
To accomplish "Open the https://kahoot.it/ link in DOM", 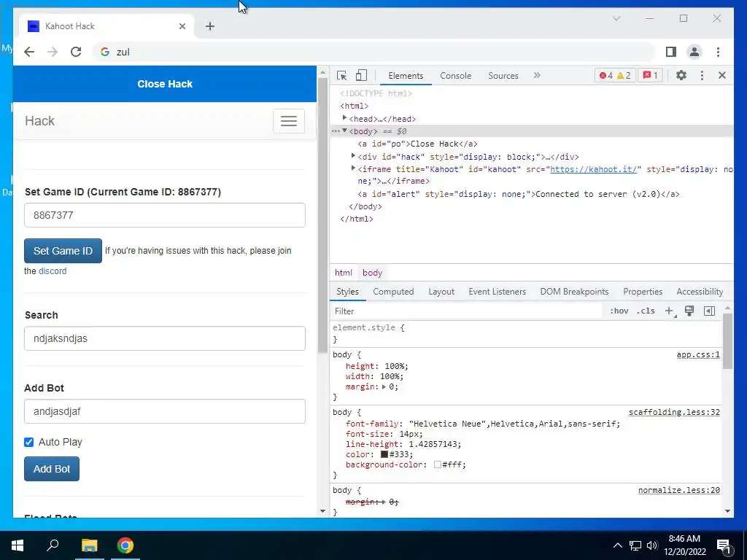I will [593, 169].
